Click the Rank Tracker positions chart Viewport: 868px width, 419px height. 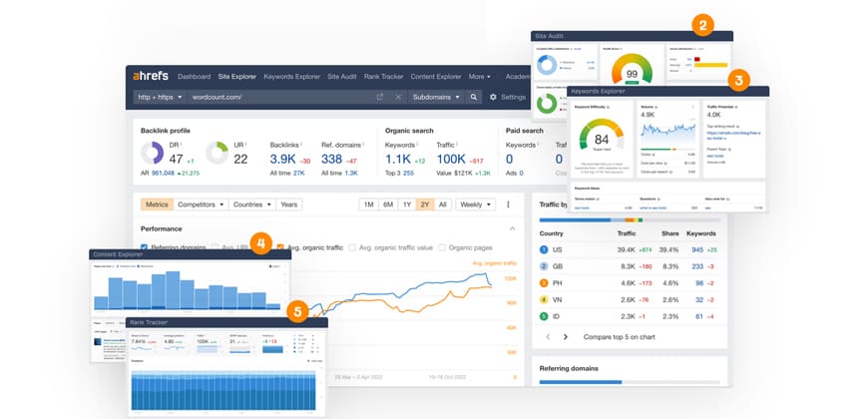[x=223, y=391]
